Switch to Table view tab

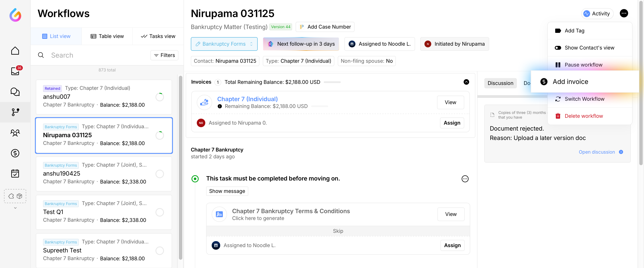pos(107,36)
